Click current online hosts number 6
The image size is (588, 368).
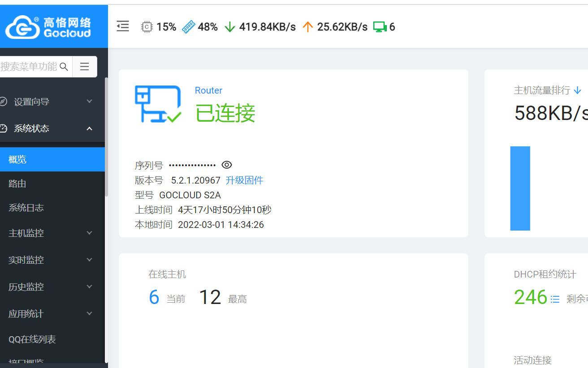154,297
